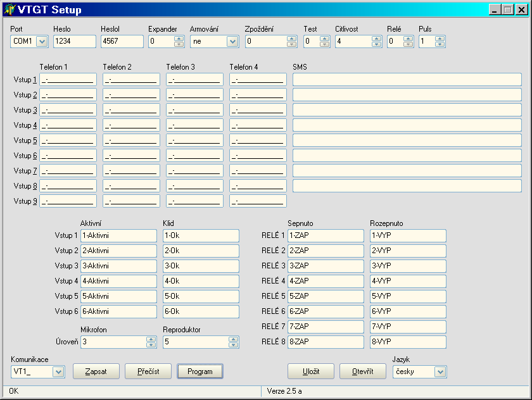532x400 pixels.
Task: Click the 5-ZAP Sepnuto field
Action: click(x=326, y=296)
